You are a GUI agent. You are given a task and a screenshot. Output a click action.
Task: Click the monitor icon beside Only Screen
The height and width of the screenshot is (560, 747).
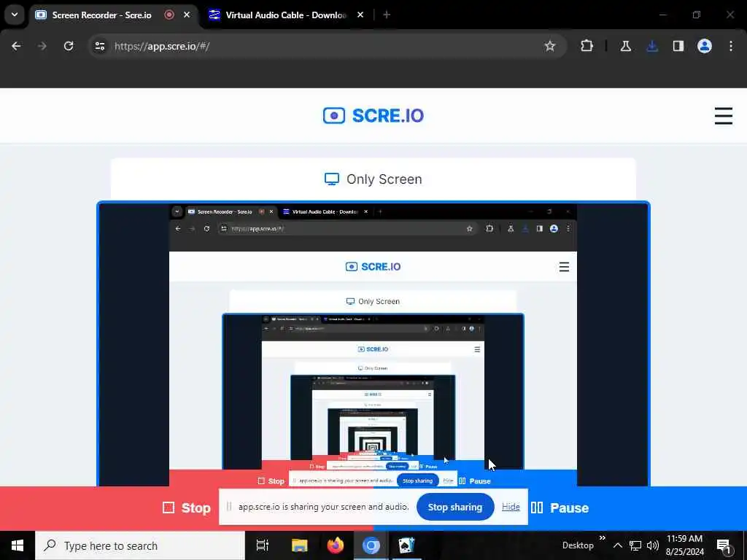pyautogui.click(x=332, y=179)
